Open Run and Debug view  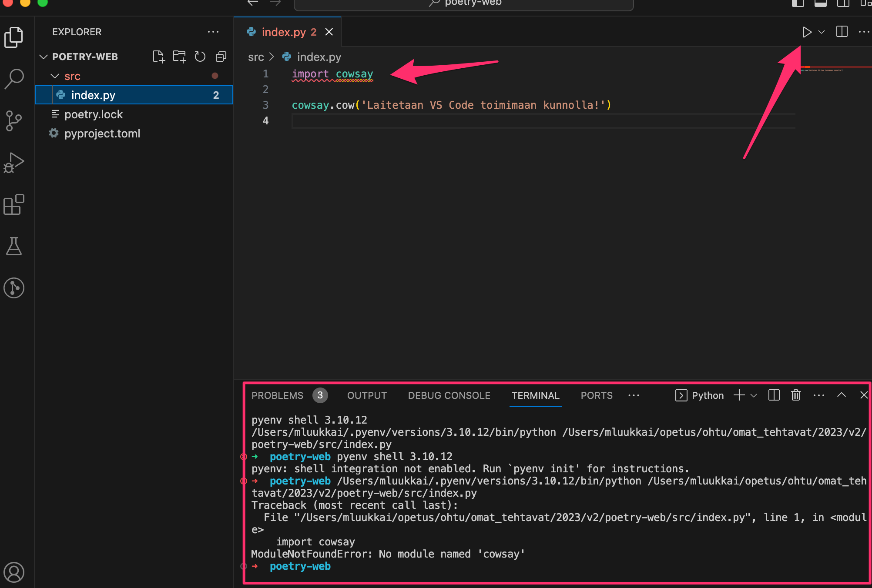click(14, 163)
